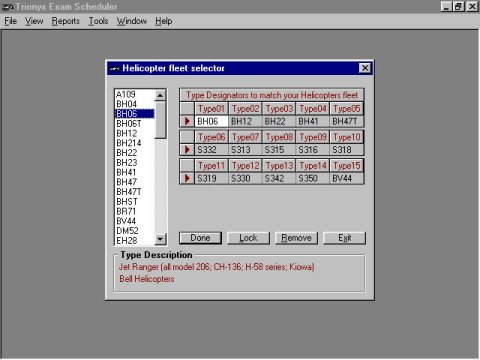Click the BH06 cell under Type01

pyautogui.click(x=212, y=121)
